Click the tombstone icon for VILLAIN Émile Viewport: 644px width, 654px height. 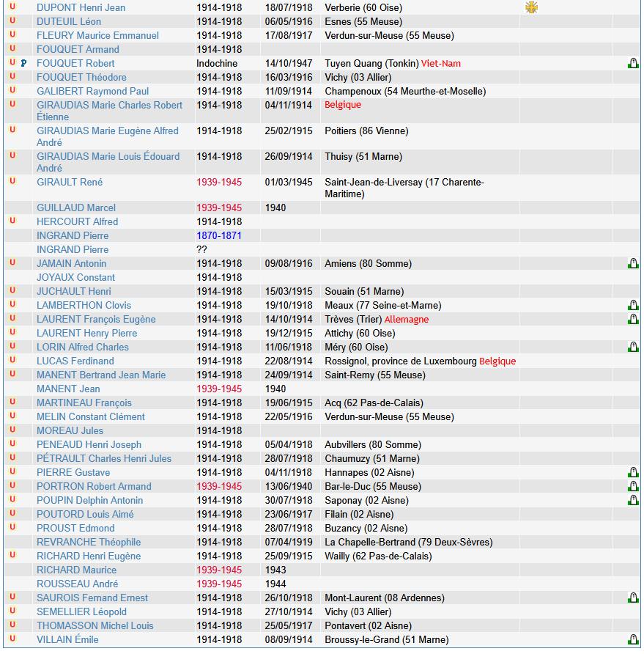pyautogui.click(x=633, y=639)
